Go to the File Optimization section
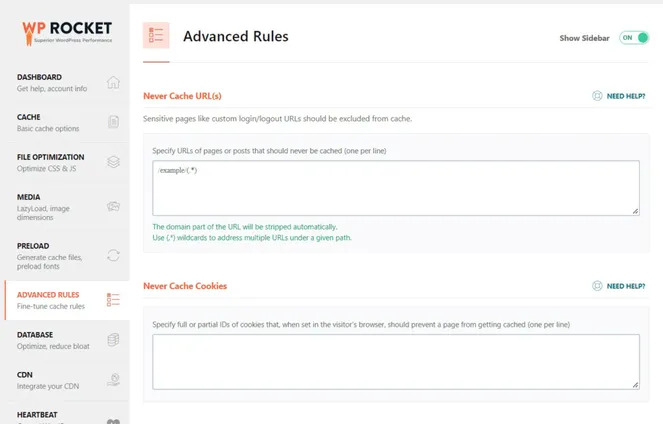Image resolution: width=663 pixels, height=424 pixels. [50, 162]
